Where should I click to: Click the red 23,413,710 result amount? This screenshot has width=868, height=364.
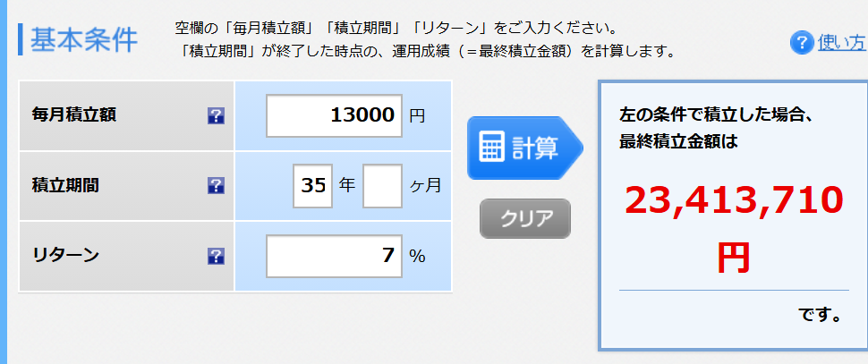click(734, 201)
